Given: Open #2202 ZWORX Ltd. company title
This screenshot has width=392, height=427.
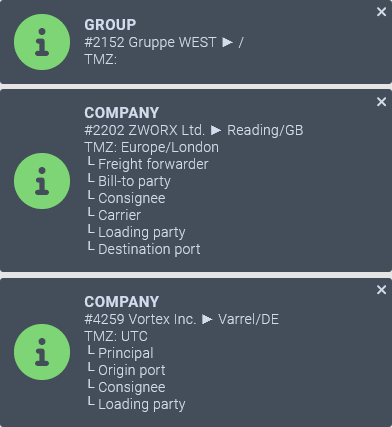Looking at the screenshot, I should 144,130.
